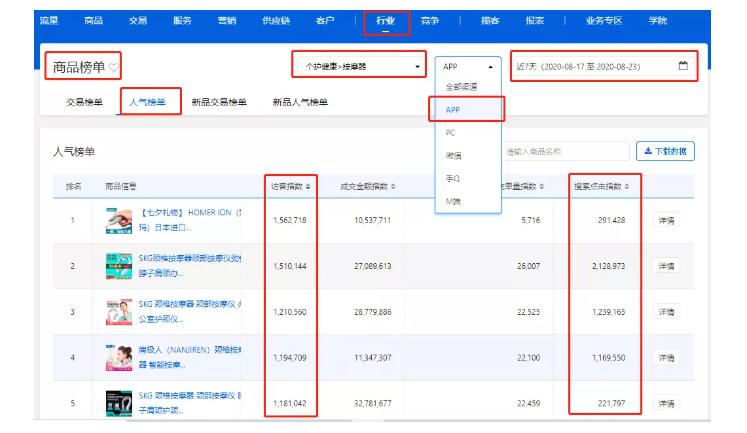The height and width of the screenshot is (433, 747).
Task: Go to 服务 in top navigation
Action: tap(182, 20)
